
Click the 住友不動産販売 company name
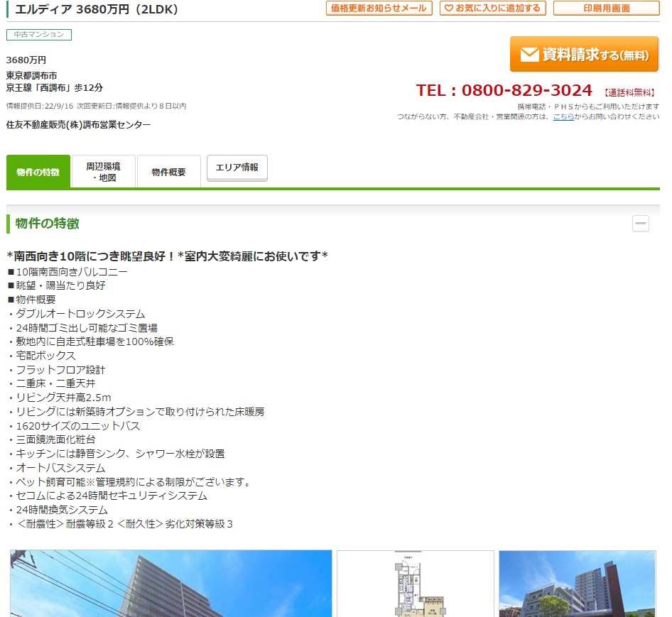click(78, 125)
